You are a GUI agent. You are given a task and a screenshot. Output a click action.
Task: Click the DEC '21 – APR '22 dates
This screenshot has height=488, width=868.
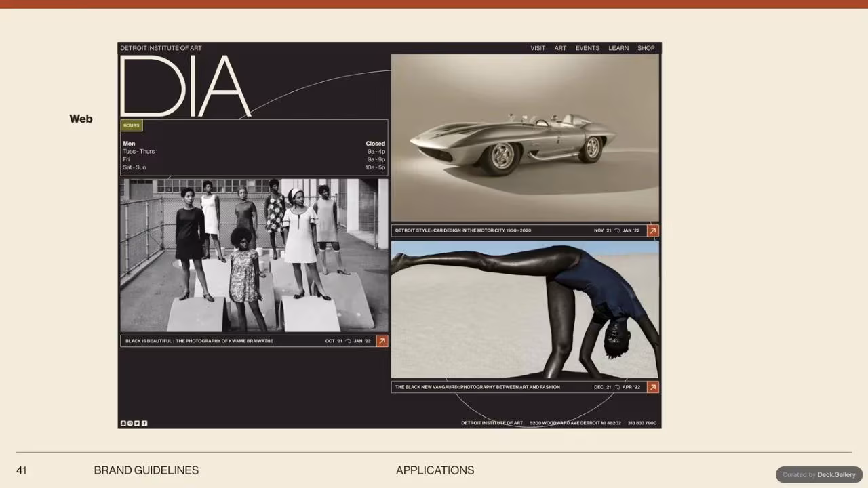[x=617, y=387]
